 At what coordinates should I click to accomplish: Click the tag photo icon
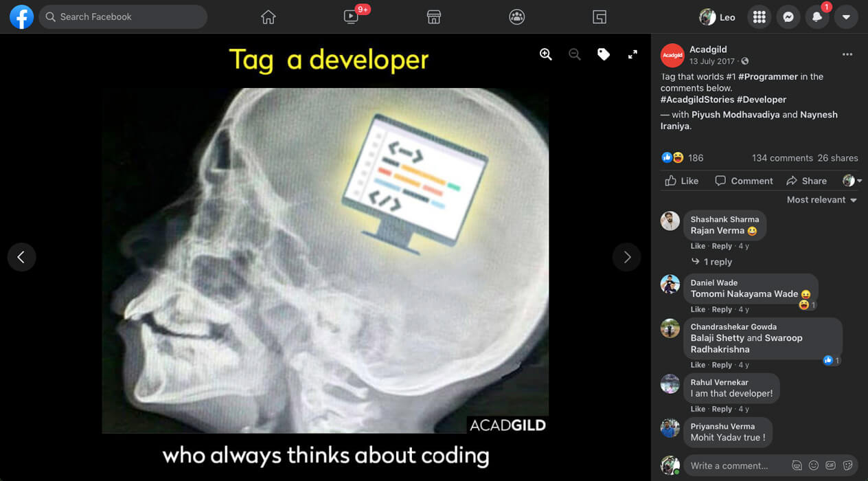(604, 55)
